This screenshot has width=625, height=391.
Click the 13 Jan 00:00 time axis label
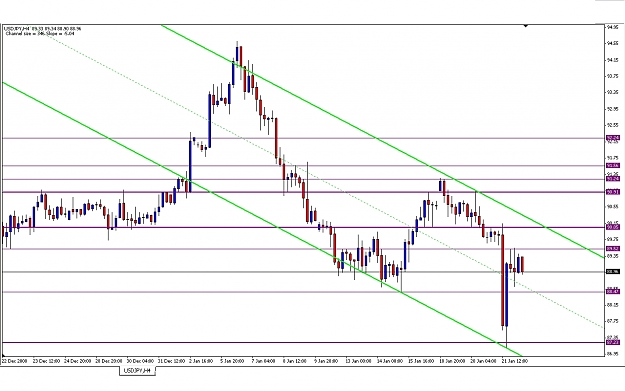click(358, 361)
